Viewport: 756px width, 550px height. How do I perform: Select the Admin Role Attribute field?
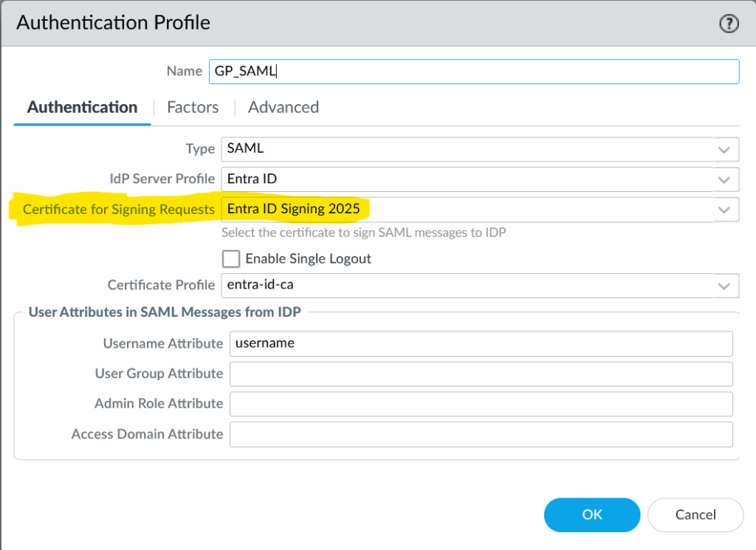pyautogui.click(x=481, y=405)
